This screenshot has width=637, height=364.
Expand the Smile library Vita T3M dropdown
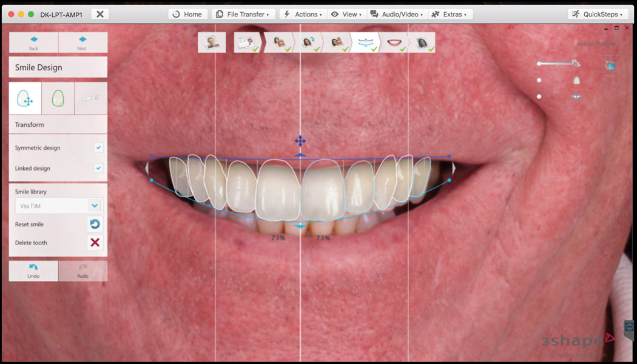pyautogui.click(x=94, y=206)
